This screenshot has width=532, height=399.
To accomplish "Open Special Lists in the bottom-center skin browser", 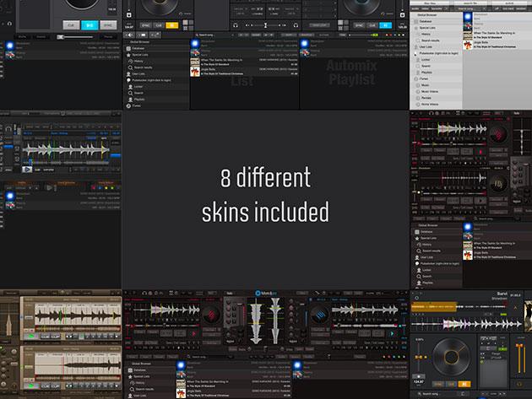I will point(151,376).
